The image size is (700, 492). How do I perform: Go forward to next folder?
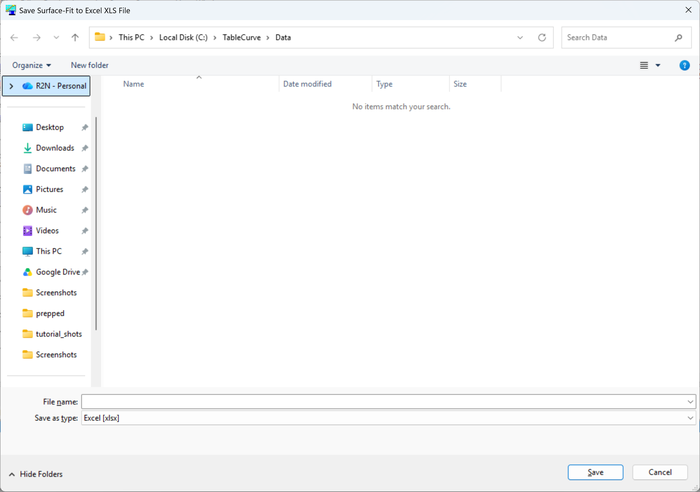tap(37, 38)
